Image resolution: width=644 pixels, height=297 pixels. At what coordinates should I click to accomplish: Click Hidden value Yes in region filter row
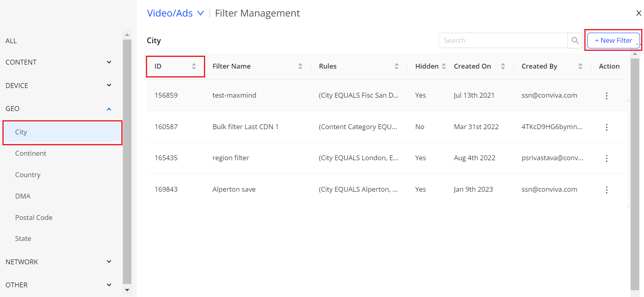[420, 158]
